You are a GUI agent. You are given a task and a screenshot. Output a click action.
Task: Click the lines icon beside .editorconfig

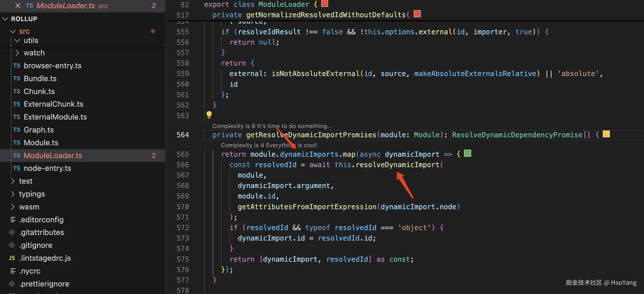tap(13, 220)
